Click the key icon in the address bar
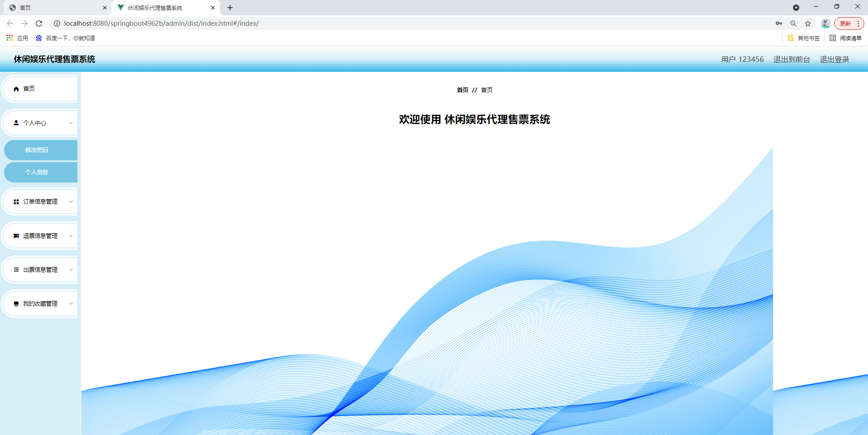Screen dimensions: 868x435 pyautogui.click(x=778, y=23)
